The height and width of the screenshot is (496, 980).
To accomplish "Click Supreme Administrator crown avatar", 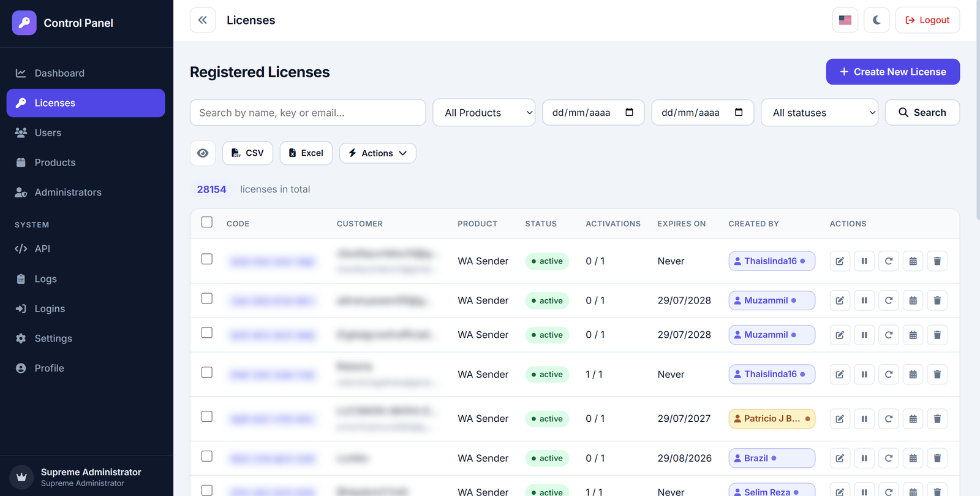I will click(21, 477).
